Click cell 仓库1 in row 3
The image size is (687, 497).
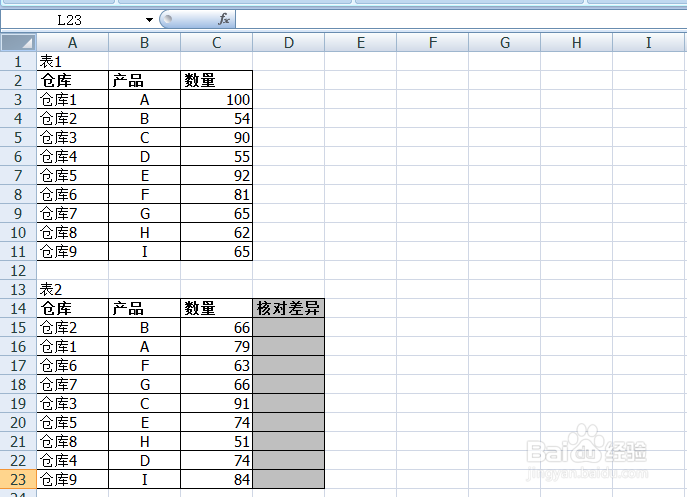(x=72, y=99)
